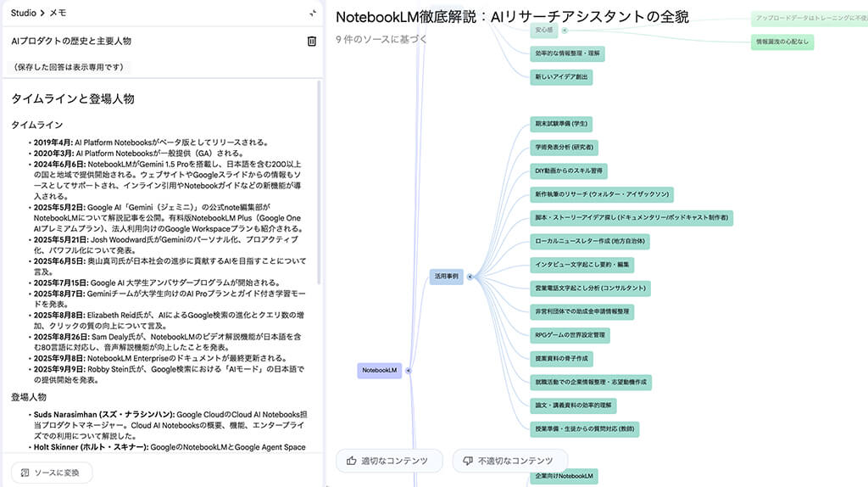868x487 pixels.
Task: Select the 安心感 mind map node
Action: point(543,30)
